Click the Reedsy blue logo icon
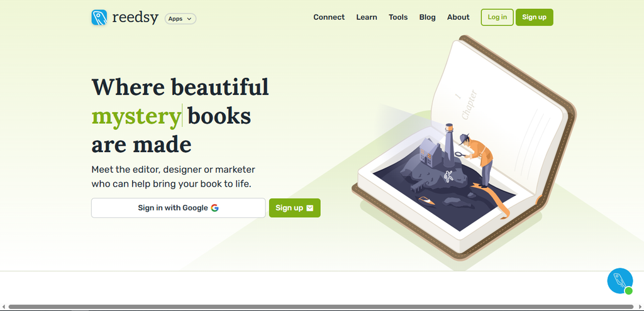Viewport: 644px width, 311px height. [99, 17]
